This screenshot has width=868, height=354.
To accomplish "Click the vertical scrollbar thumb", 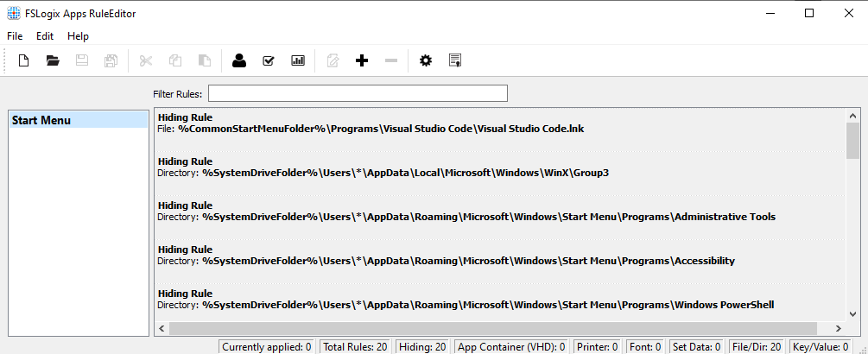I will [853, 141].
